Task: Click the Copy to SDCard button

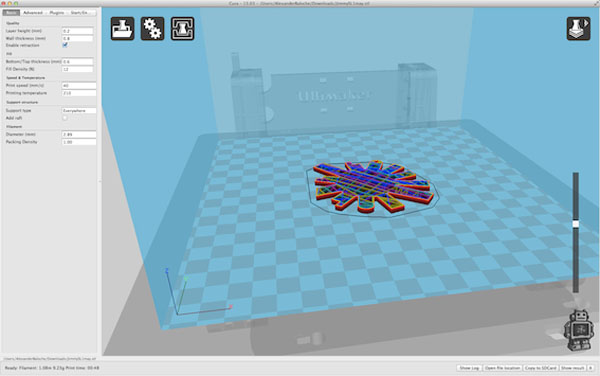Action: (x=540, y=368)
